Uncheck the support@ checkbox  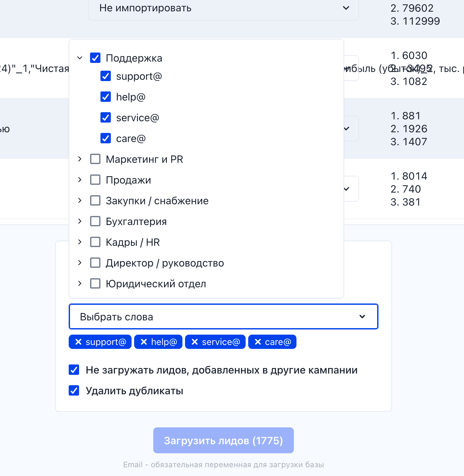click(x=106, y=76)
